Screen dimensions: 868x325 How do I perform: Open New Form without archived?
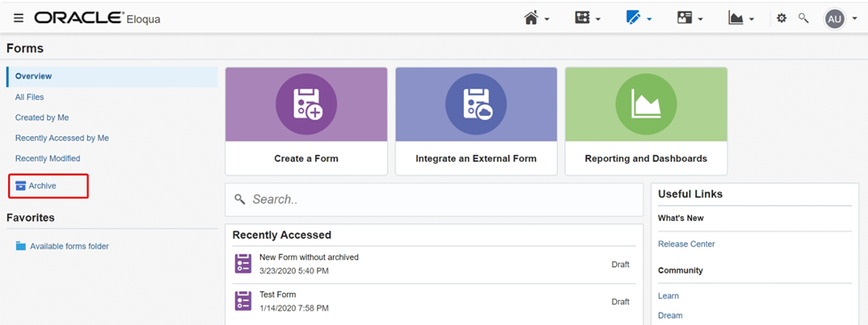click(x=309, y=257)
